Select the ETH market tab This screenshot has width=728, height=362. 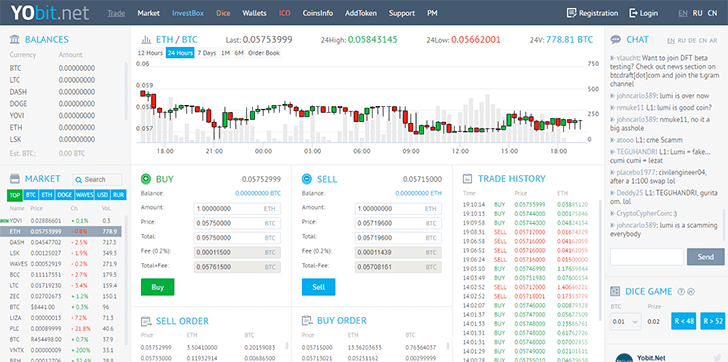(46, 195)
